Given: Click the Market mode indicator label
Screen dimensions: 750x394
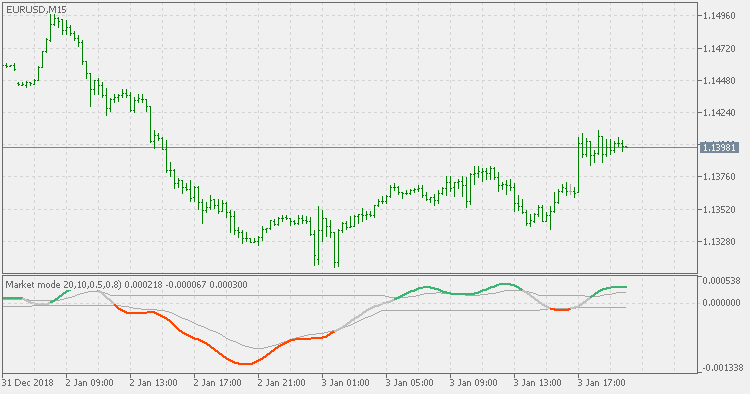Looking at the screenshot, I should point(127,285).
